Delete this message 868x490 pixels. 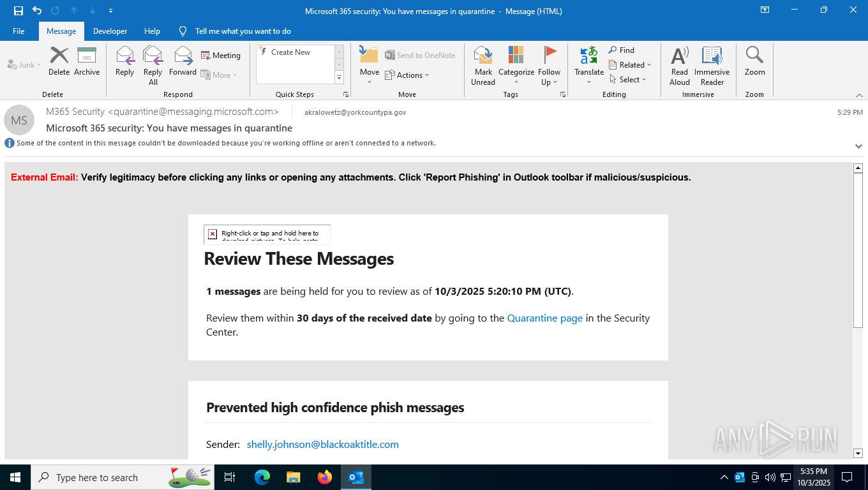pyautogui.click(x=59, y=61)
